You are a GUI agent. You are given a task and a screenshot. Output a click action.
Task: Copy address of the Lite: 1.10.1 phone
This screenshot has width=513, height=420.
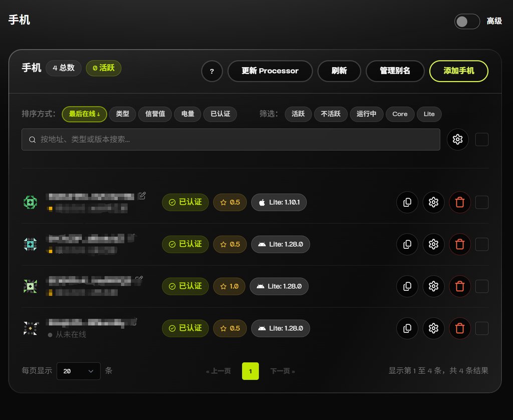(x=407, y=202)
